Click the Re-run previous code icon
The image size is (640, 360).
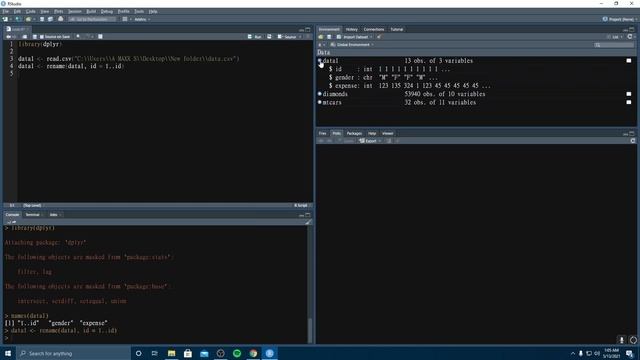269,37
